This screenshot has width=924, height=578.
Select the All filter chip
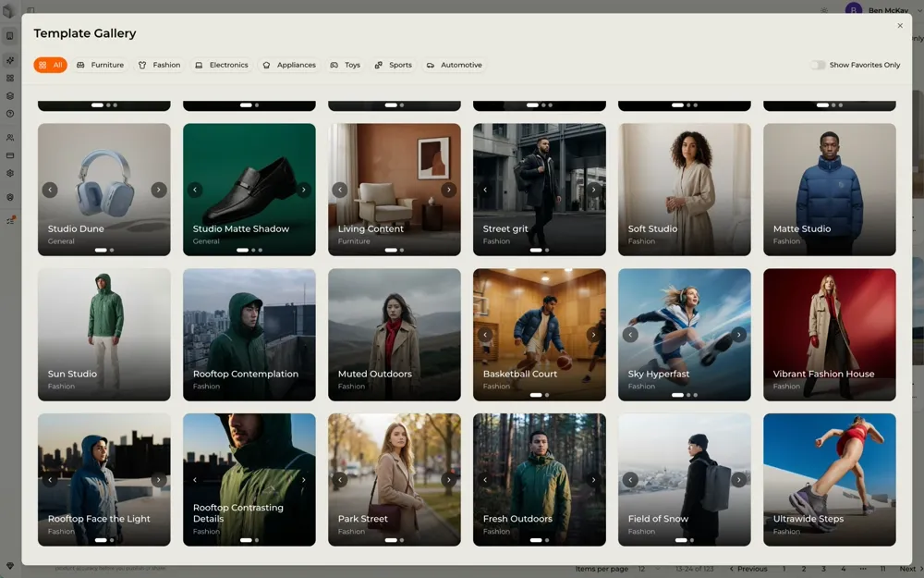click(50, 65)
